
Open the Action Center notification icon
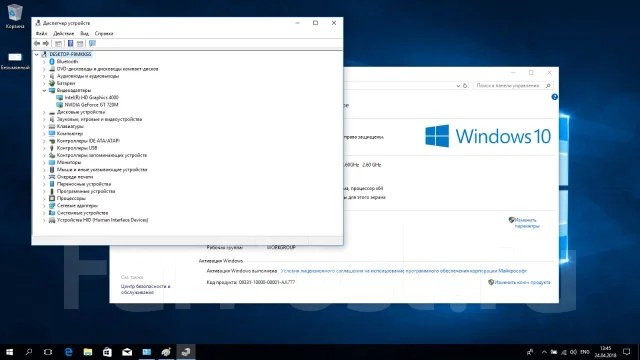[627, 352]
